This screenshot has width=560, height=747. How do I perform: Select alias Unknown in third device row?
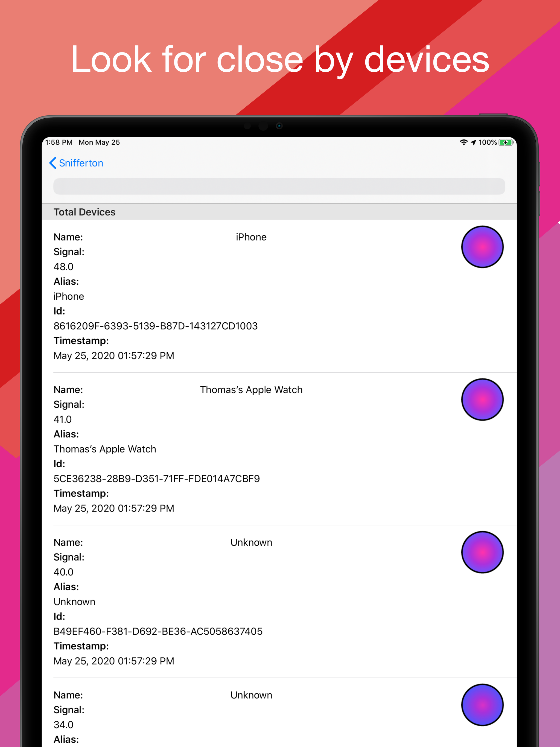pos(75,602)
